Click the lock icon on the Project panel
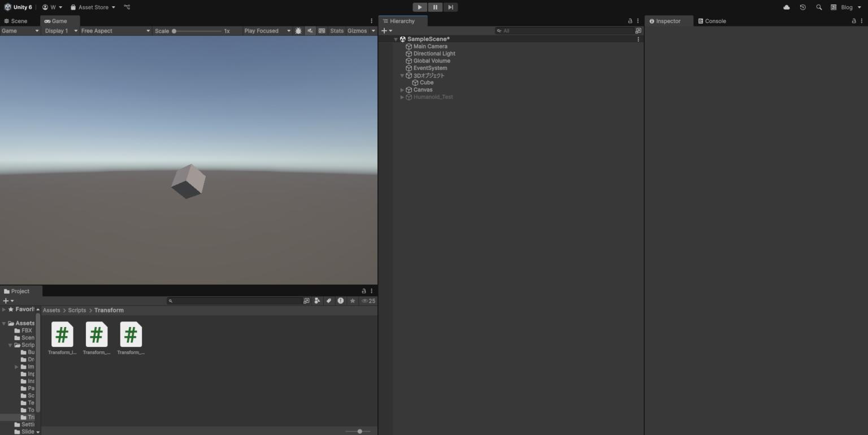This screenshot has height=435, width=868. pyautogui.click(x=363, y=290)
